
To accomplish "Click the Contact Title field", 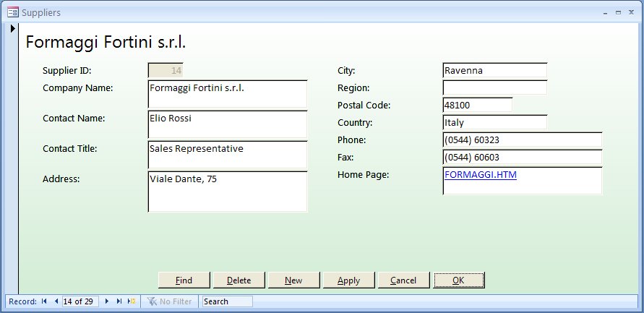I will coord(227,155).
